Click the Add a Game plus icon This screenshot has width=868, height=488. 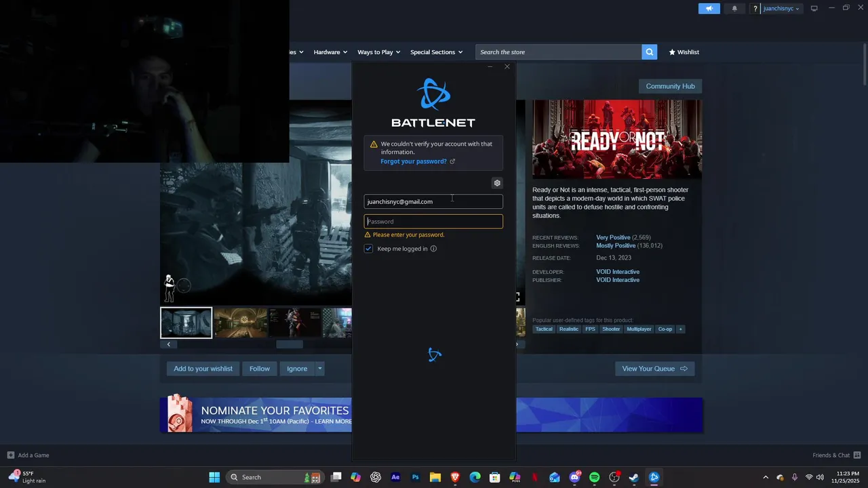tap(10, 455)
